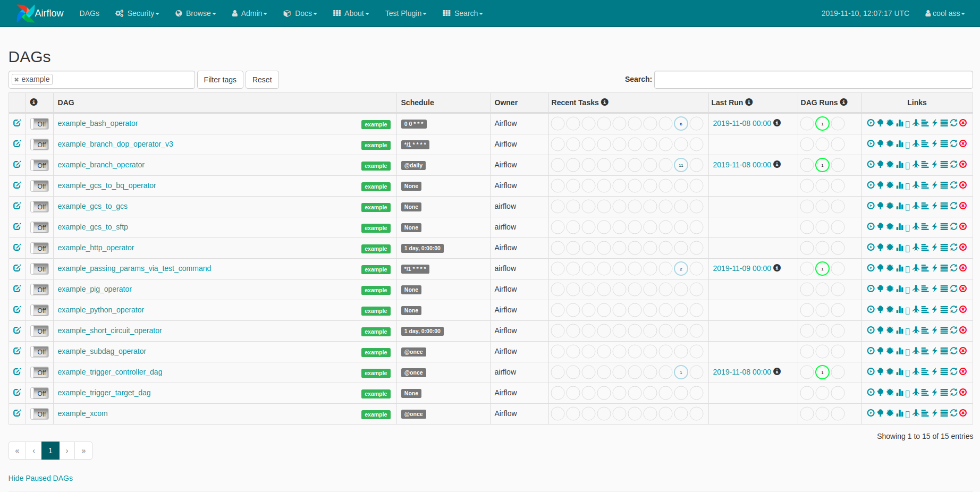Toggle example_bash_operator DAG on
Screen dimensions: 980x492
(39, 124)
